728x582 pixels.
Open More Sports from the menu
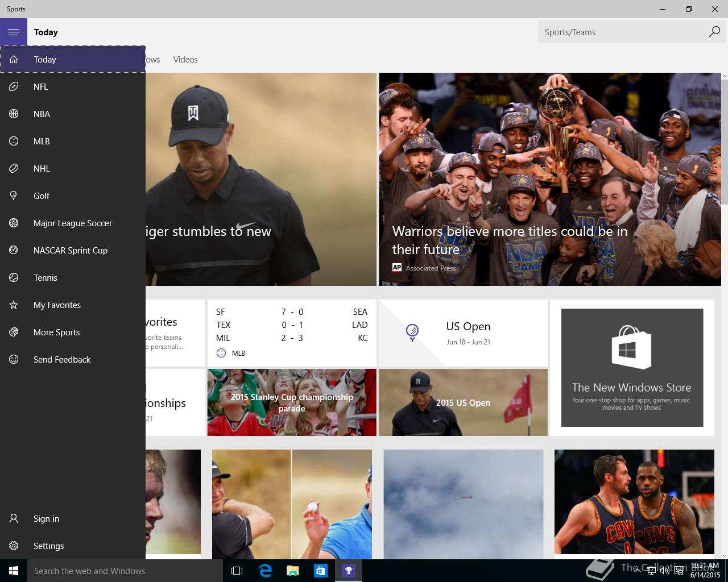pyautogui.click(x=73, y=332)
